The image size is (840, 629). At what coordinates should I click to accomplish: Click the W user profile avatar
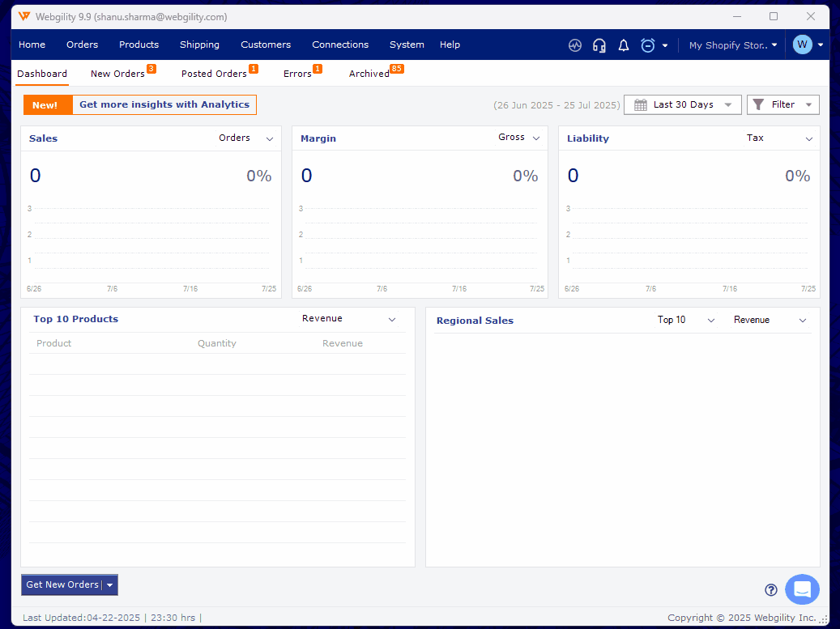[x=802, y=45]
